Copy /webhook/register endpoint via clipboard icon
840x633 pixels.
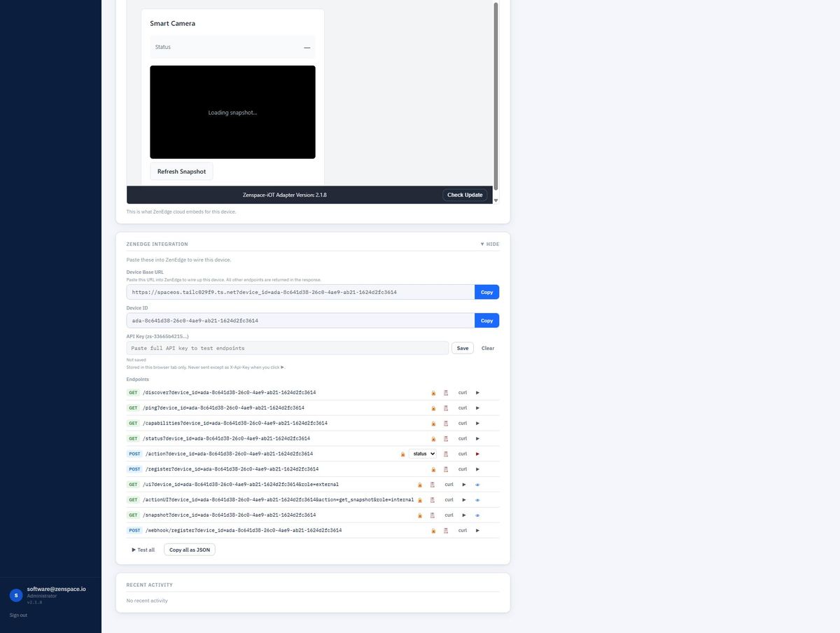point(446,531)
